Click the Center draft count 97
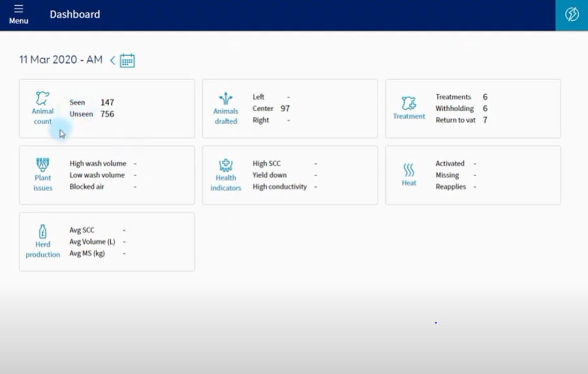 (285, 108)
